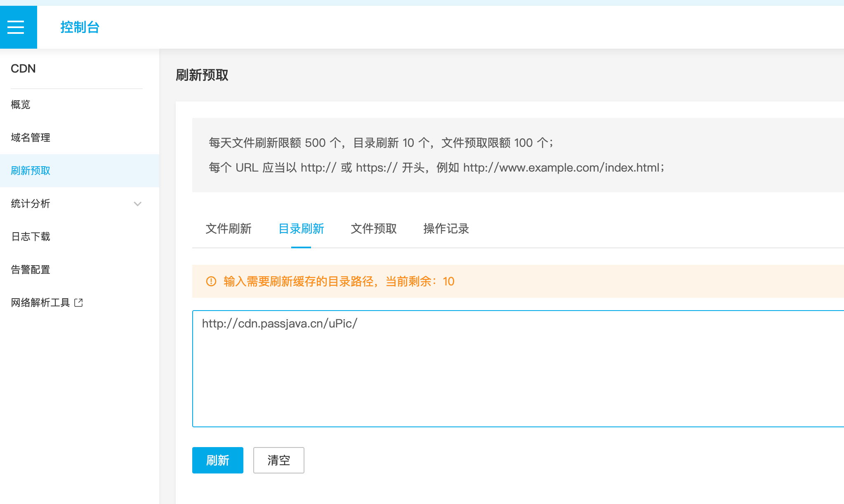The height and width of the screenshot is (504, 844).
Task: Click the 控制台 header title
Action: point(80,27)
